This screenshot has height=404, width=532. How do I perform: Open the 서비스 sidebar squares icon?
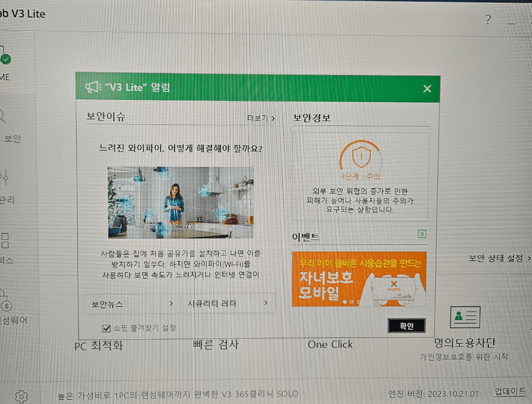(x=5, y=240)
